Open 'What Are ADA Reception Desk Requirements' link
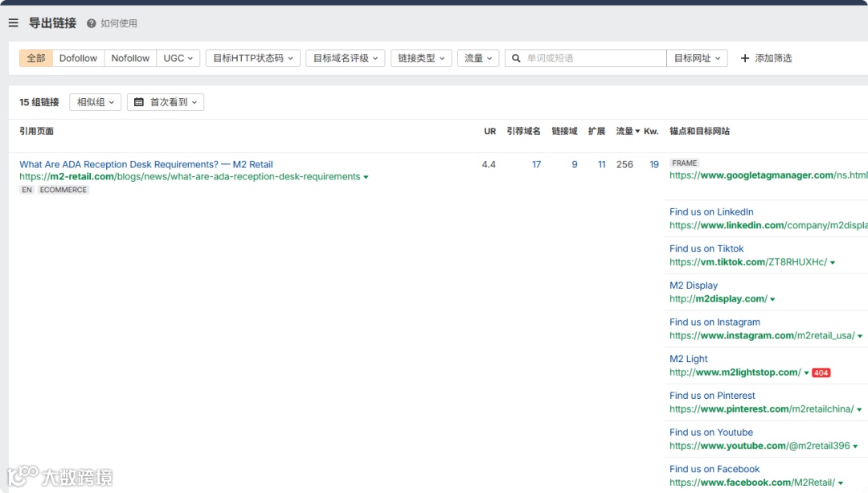 [146, 165]
